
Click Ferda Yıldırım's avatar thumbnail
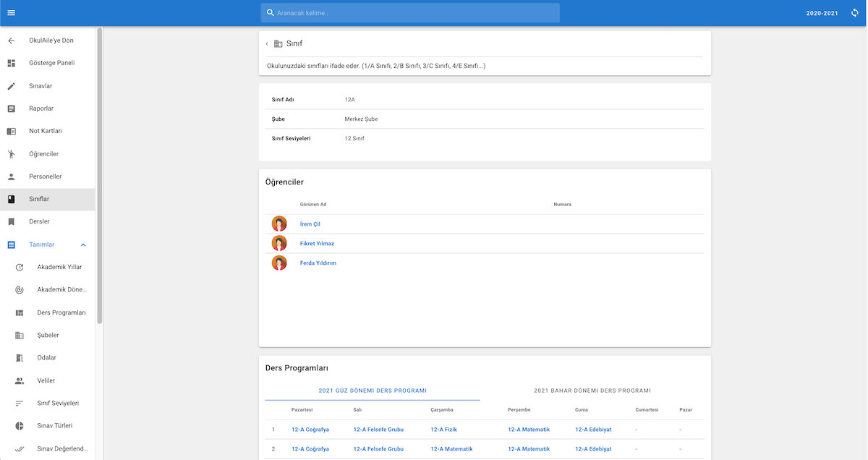pos(279,263)
